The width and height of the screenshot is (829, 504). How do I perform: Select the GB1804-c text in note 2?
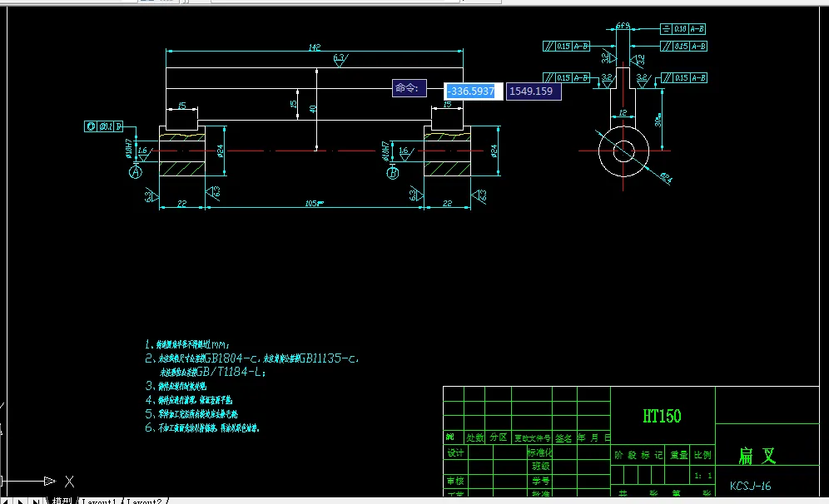(232, 358)
